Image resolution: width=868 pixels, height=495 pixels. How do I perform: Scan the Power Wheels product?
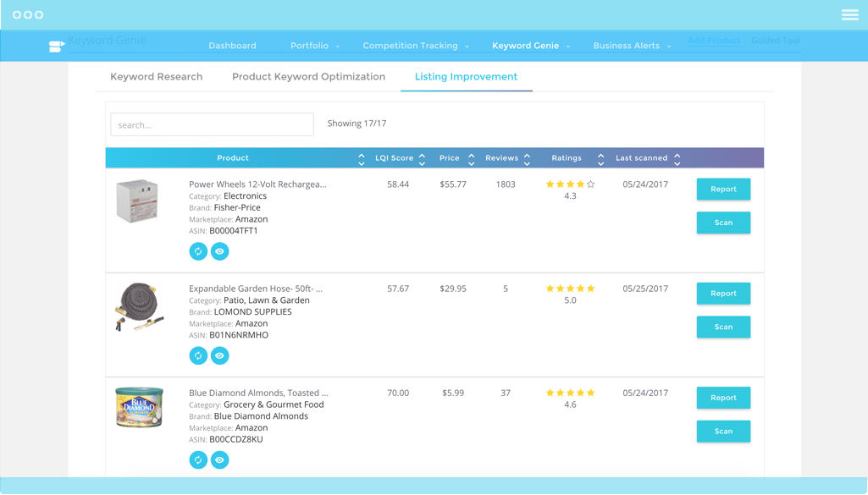(723, 223)
